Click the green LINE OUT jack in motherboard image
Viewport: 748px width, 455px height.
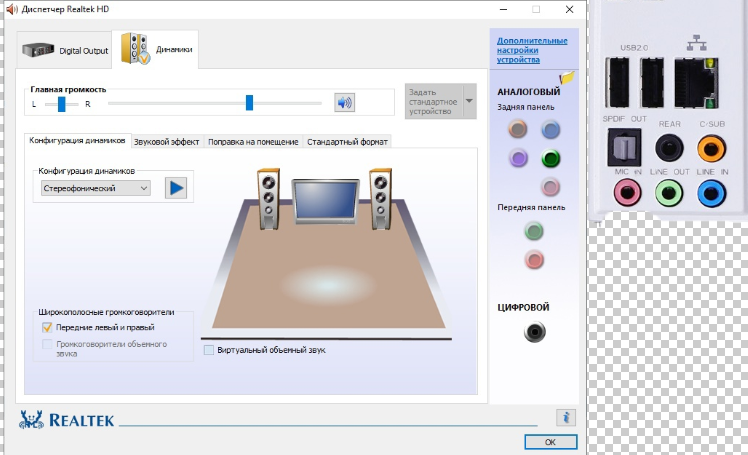click(669, 193)
